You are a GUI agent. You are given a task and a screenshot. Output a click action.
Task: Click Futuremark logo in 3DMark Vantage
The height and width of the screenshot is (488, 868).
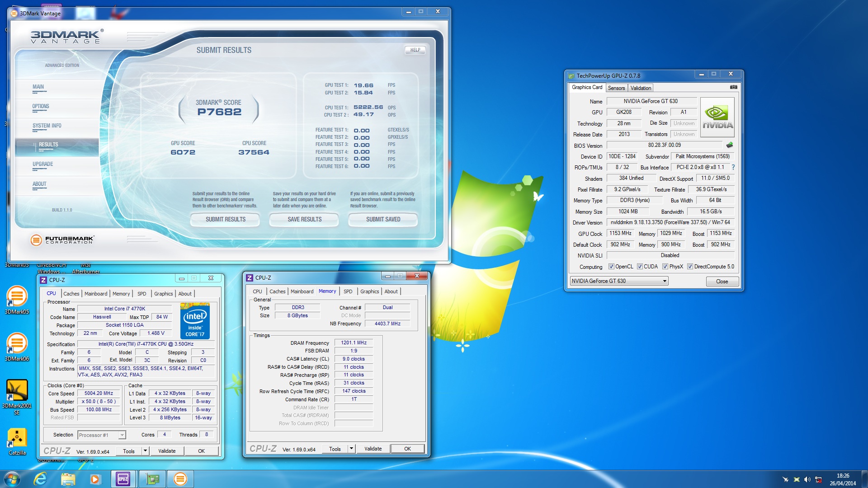[x=62, y=240]
